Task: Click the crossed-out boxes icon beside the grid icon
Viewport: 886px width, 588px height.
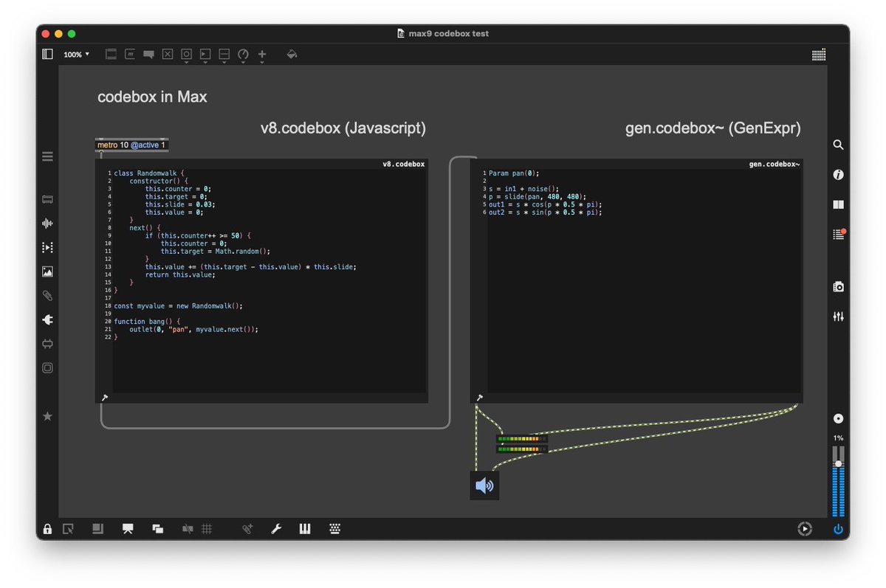Action: (188, 529)
